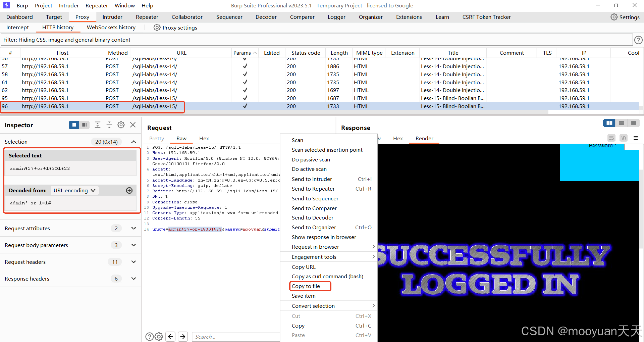The height and width of the screenshot is (342, 644).
Task: Click the filter help question mark icon
Action: (638, 40)
